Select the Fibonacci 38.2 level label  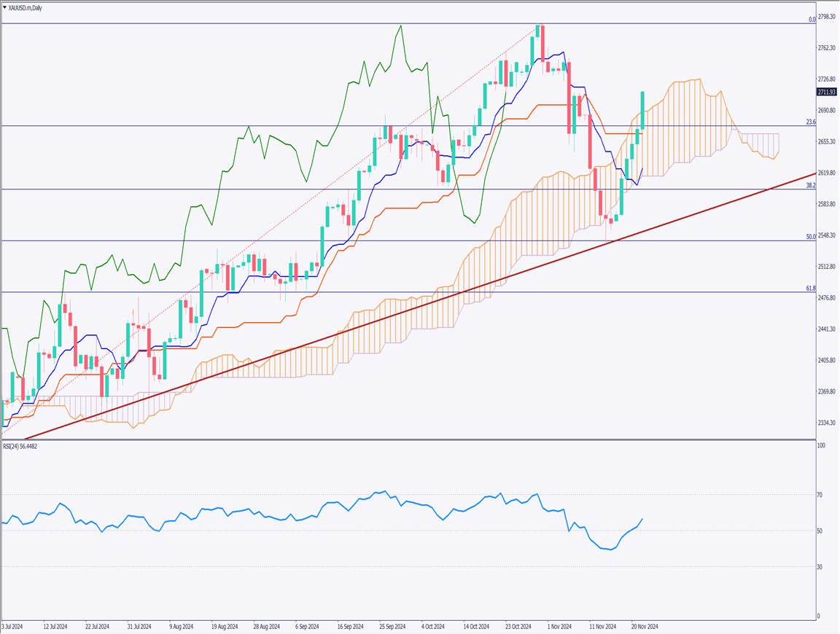click(x=811, y=186)
